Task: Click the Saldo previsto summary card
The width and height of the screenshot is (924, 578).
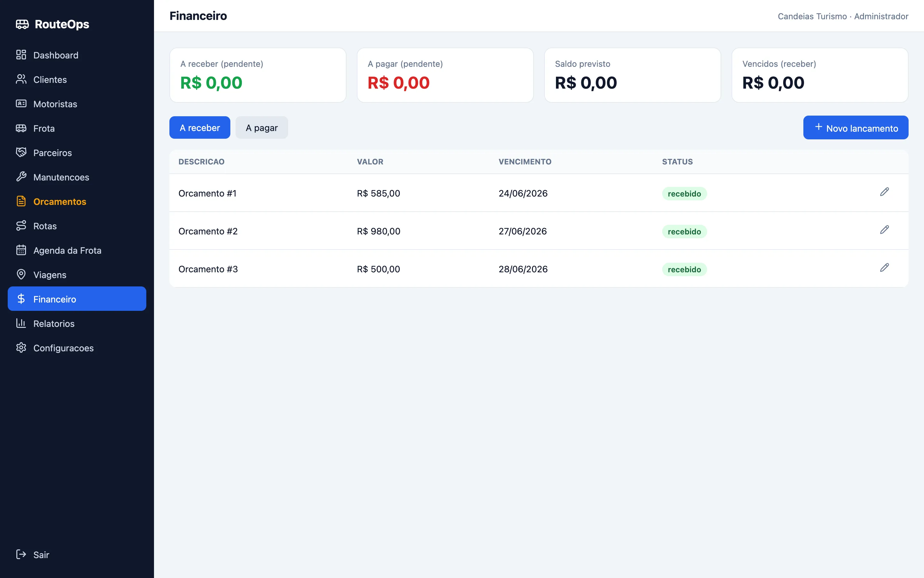Action: pyautogui.click(x=632, y=75)
